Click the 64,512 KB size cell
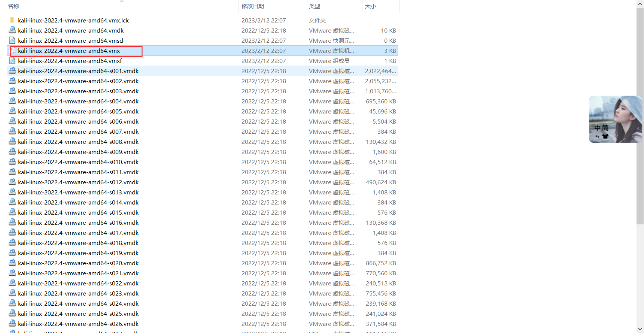Viewport: 644px width, 333px height. pos(382,162)
